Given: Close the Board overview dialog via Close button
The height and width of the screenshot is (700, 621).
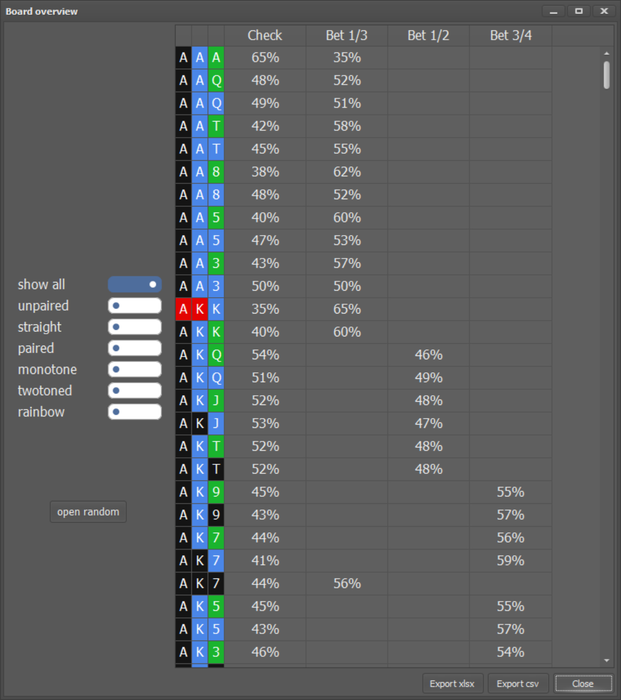Looking at the screenshot, I should (583, 683).
